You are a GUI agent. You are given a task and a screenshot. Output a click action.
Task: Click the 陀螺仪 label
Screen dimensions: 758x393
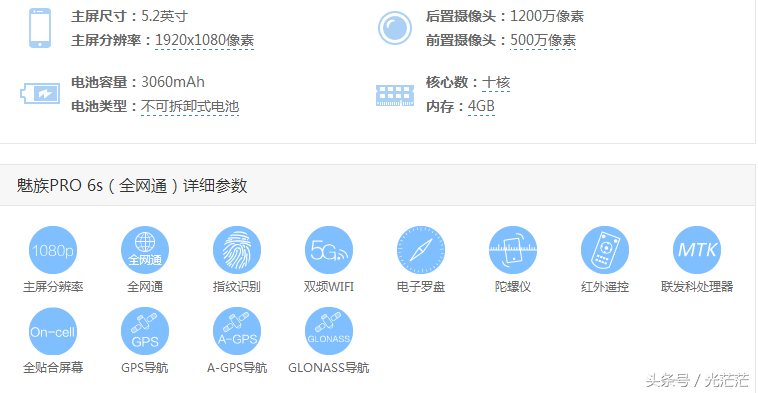tap(513, 287)
